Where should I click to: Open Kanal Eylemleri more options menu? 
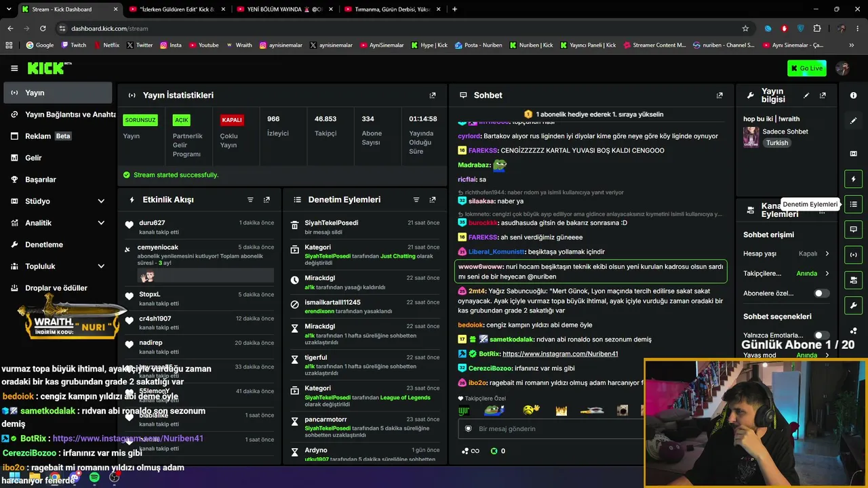click(822, 212)
